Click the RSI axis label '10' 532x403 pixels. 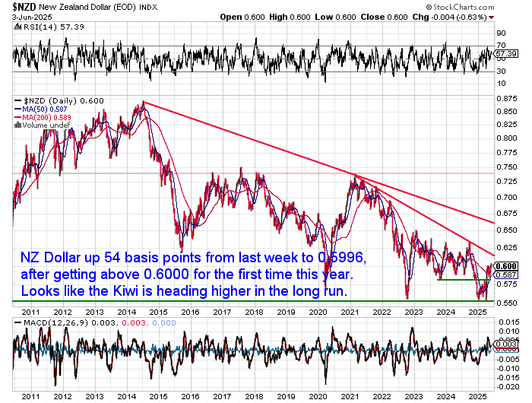coord(501,83)
